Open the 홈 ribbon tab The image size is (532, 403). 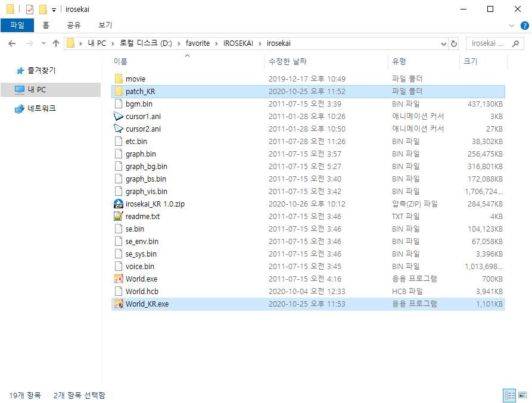point(46,25)
